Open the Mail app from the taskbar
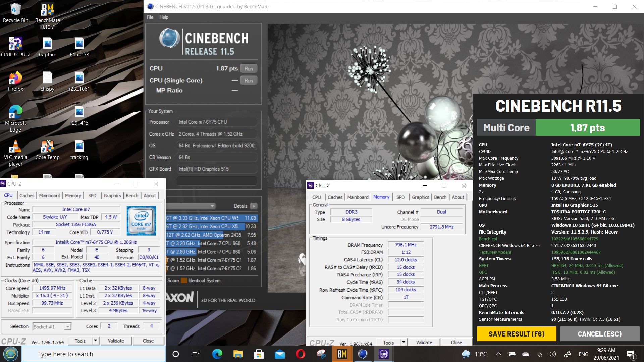 click(279, 354)
